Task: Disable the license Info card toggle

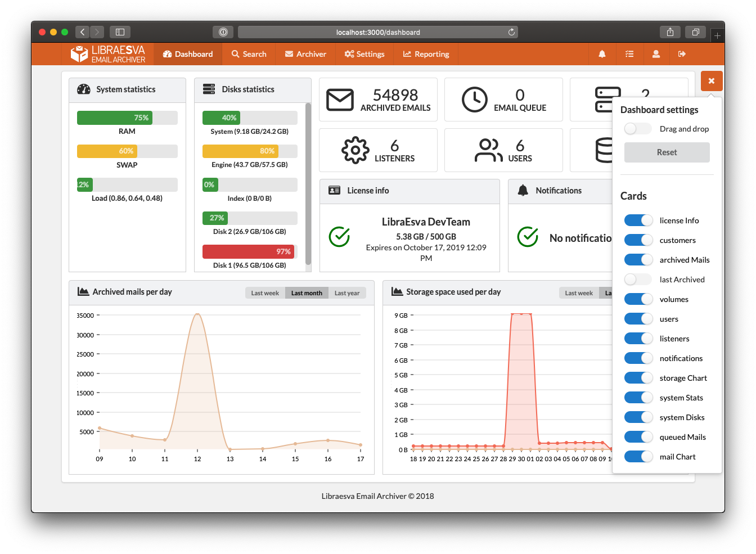Action: [638, 220]
